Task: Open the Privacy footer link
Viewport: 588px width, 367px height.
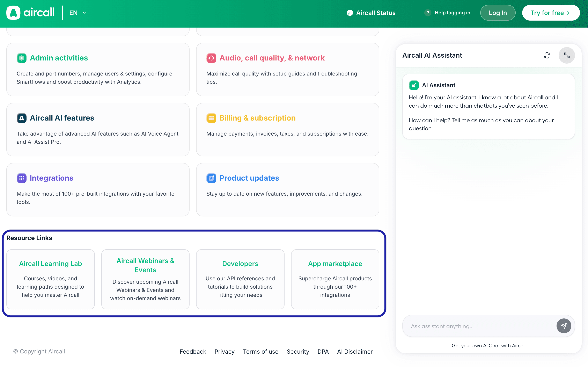Action: point(224,351)
